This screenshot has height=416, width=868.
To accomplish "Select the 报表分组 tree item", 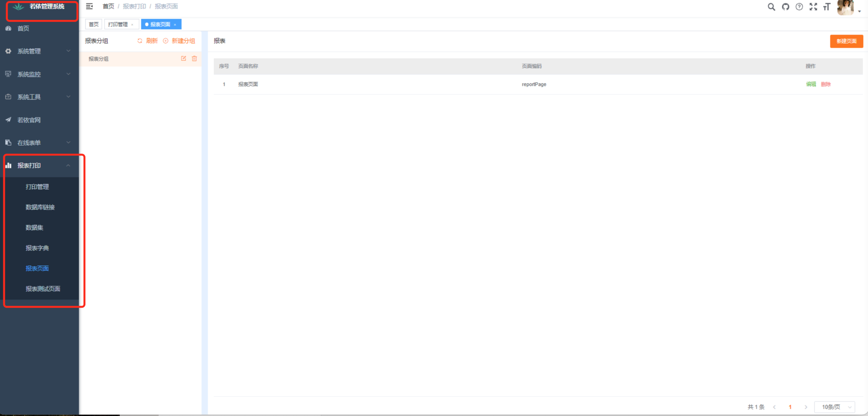I will tap(98, 59).
